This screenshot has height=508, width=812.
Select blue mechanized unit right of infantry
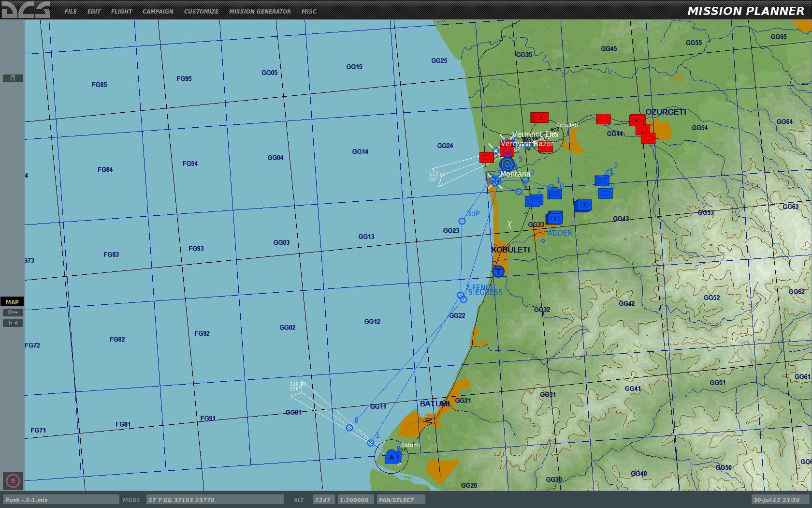[605, 193]
